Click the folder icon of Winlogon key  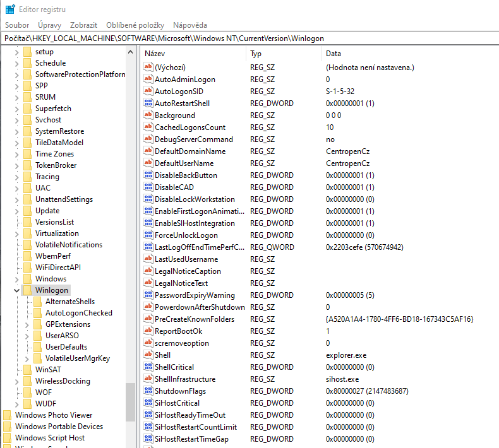[27, 290]
